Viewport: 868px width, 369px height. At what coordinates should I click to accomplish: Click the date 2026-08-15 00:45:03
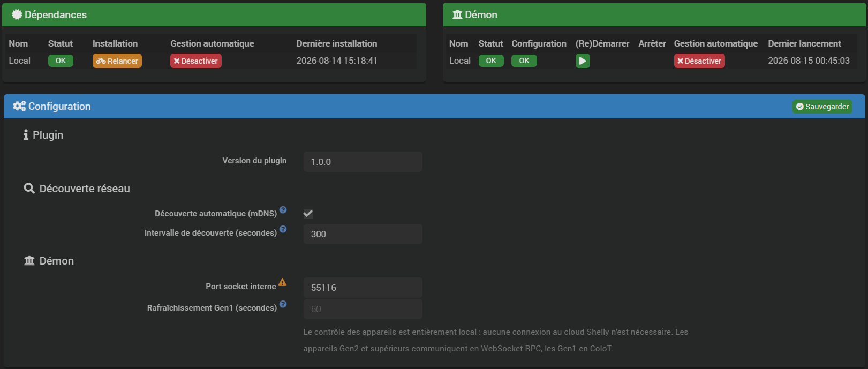(x=809, y=61)
